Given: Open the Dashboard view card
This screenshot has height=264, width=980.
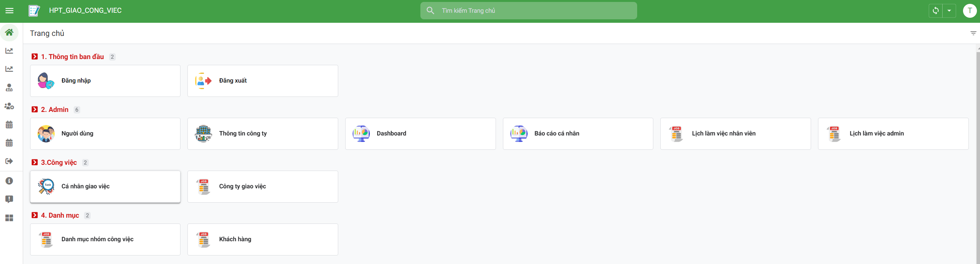Looking at the screenshot, I should tap(420, 134).
